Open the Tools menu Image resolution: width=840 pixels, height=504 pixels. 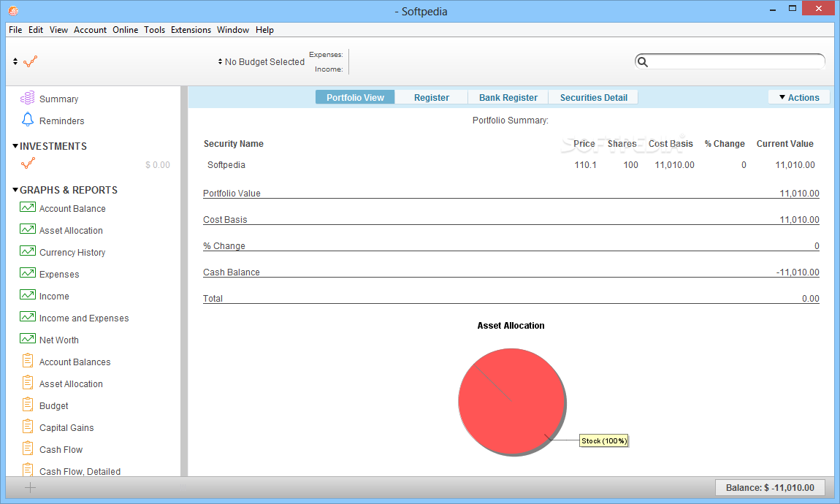click(x=154, y=30)
